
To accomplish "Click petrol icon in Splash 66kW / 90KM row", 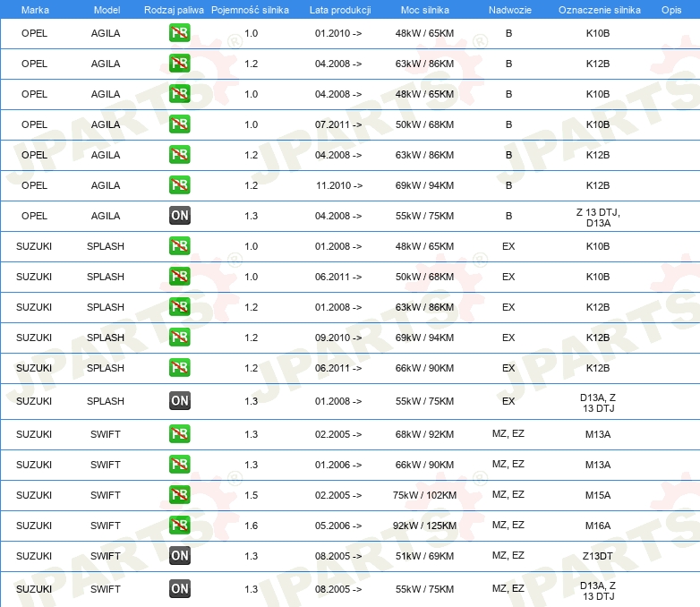I will coord(180,368).
